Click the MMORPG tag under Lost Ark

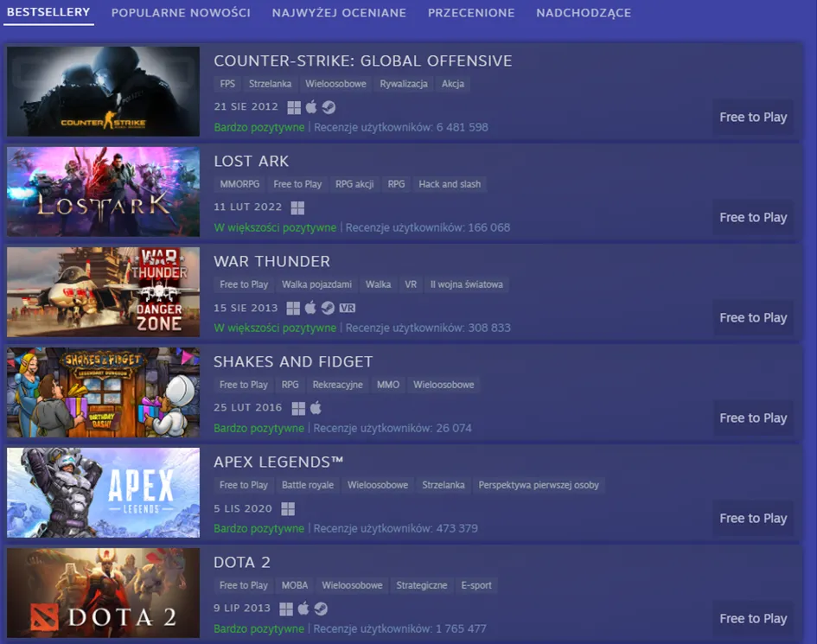coord(239,184)
